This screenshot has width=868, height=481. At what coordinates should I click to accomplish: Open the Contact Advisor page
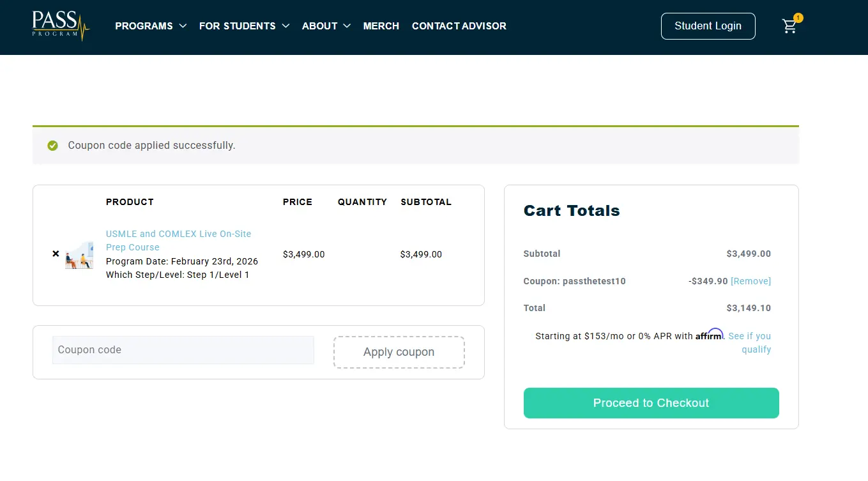[x=459, y=26]
